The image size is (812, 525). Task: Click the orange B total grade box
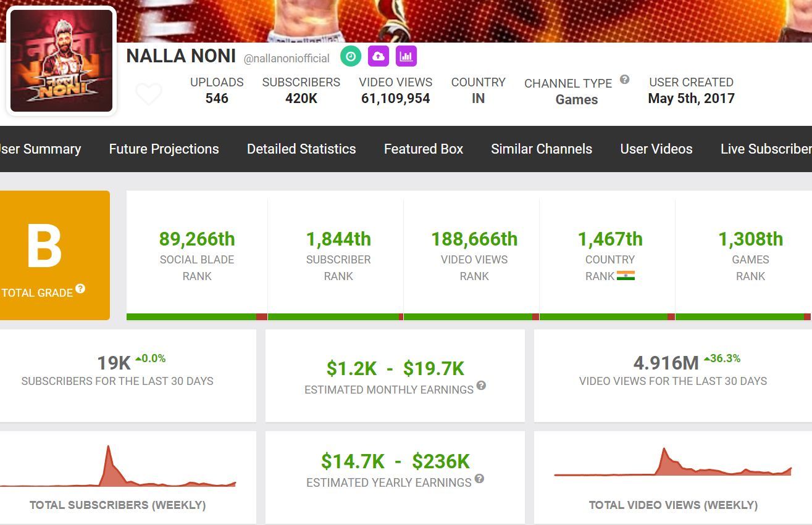(x=55, y=255)
